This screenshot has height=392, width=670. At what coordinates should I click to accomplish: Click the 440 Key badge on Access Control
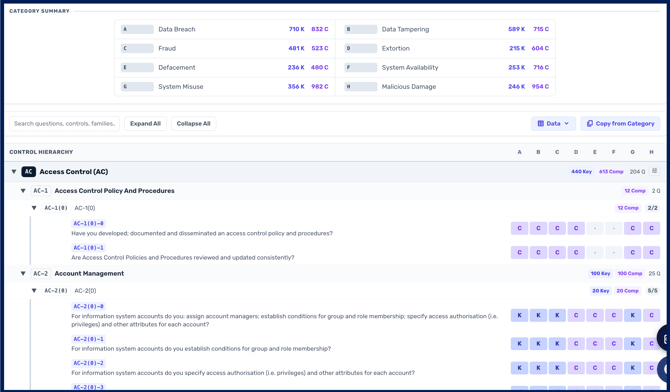pyautogui.click(x=582, y=172)
